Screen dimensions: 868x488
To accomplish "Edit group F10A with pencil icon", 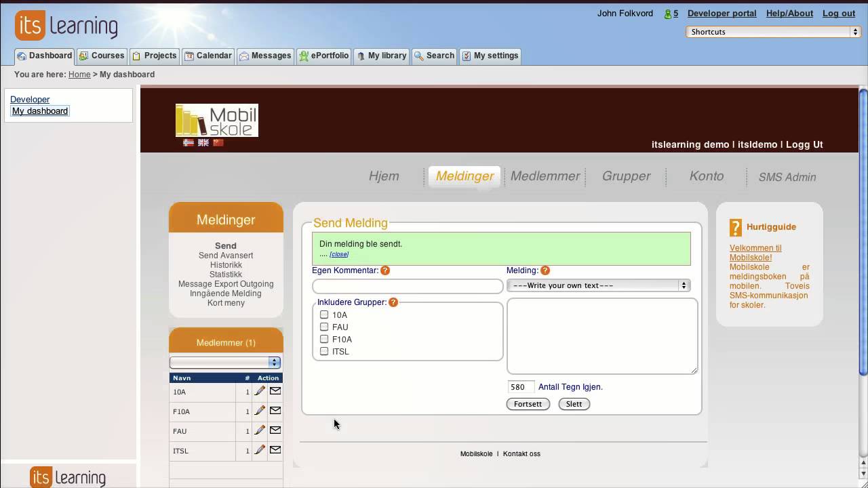I will [260, 411].
